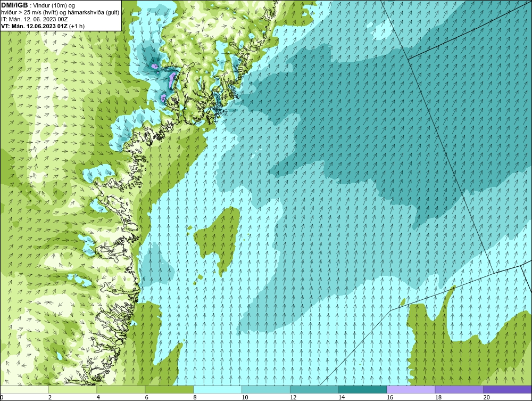Click the dark violet legend swatch above 20
532x401 pixels.
(508, 389)
